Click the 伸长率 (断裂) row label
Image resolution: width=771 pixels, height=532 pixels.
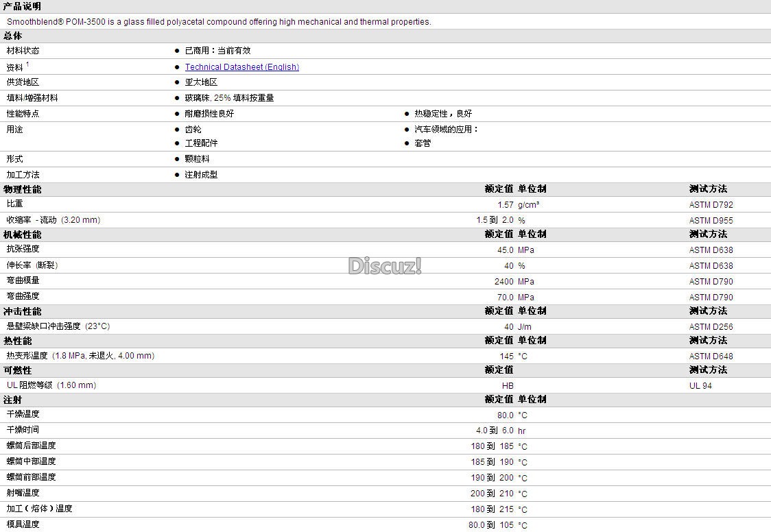[x=32, y=265]
